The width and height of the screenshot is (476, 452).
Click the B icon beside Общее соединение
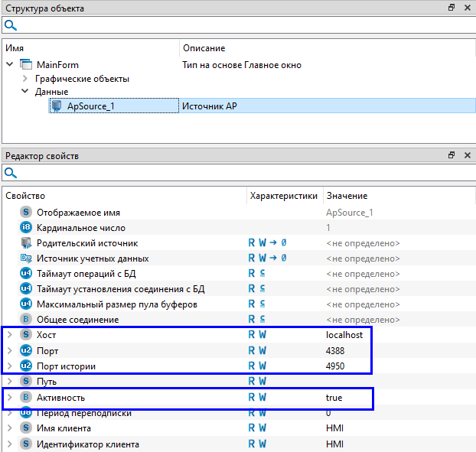[x=26, y=320]
